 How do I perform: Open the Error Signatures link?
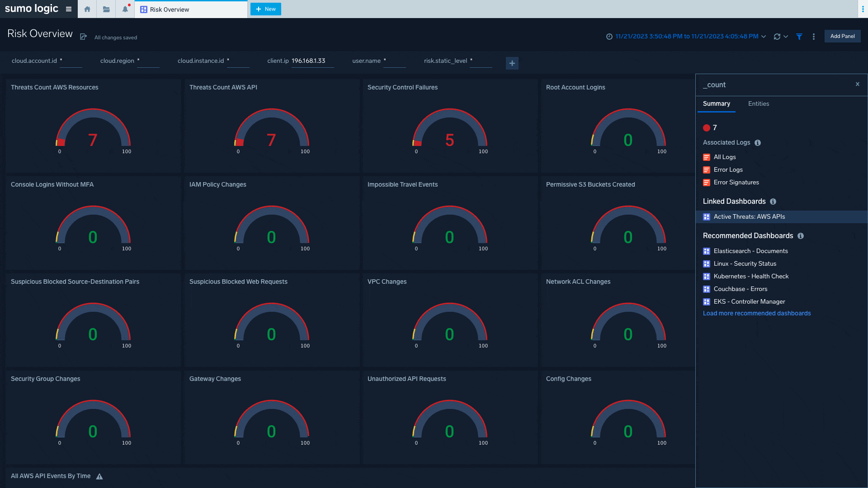point(736,183)
